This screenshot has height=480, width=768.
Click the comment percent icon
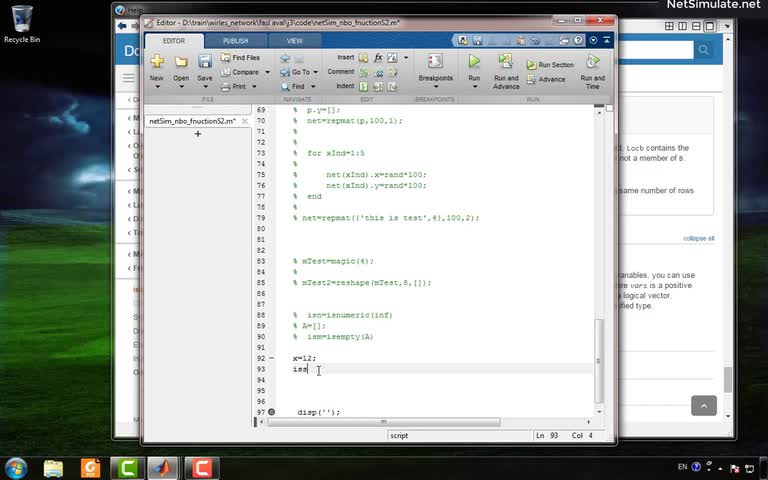pos(363,72)
